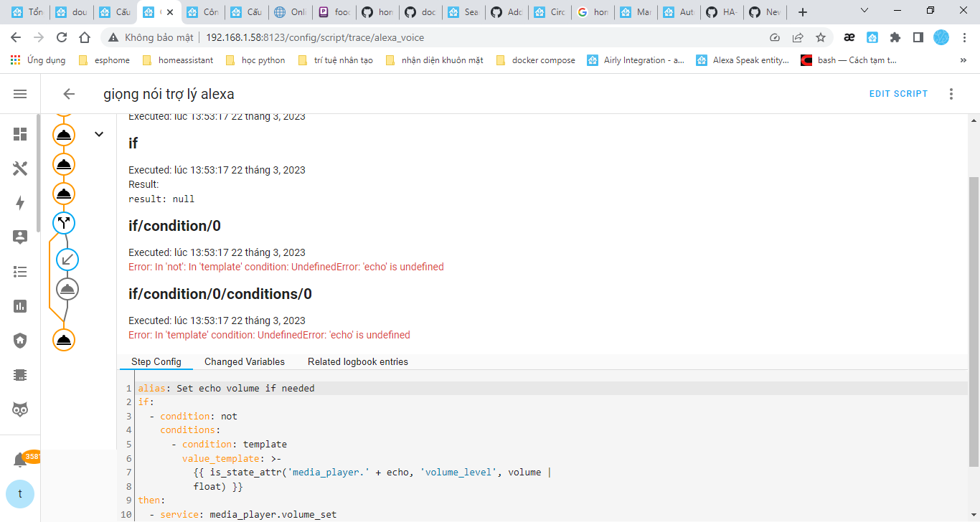Open the tab search dropdown
Screen dimensions: 980x522
[864, 11]
